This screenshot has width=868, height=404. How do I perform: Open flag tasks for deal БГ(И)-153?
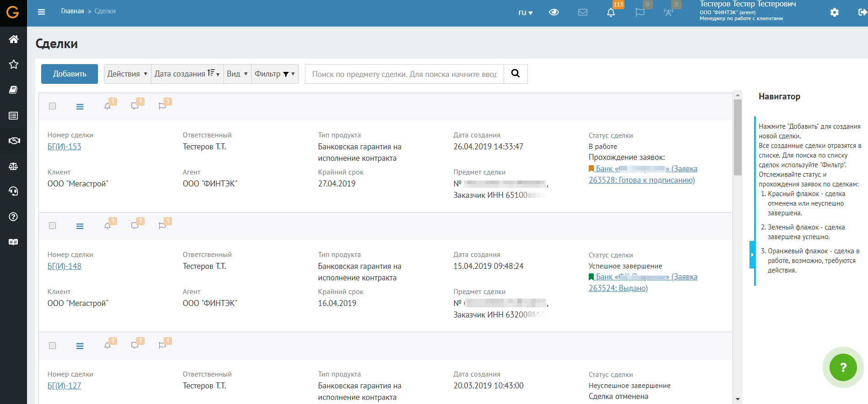(162, 106)
